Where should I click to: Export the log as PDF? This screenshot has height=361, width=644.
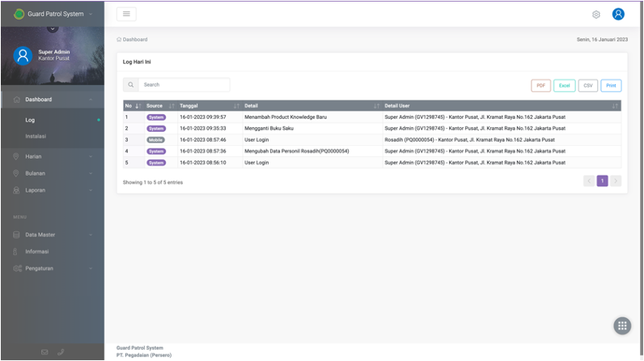(540, 85)
